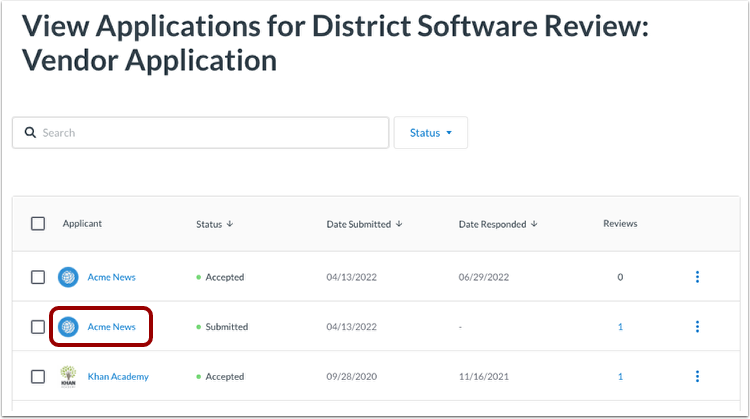Click the Acme News logo in the Submitted row

pyautogui.click(x=68, y=327)
